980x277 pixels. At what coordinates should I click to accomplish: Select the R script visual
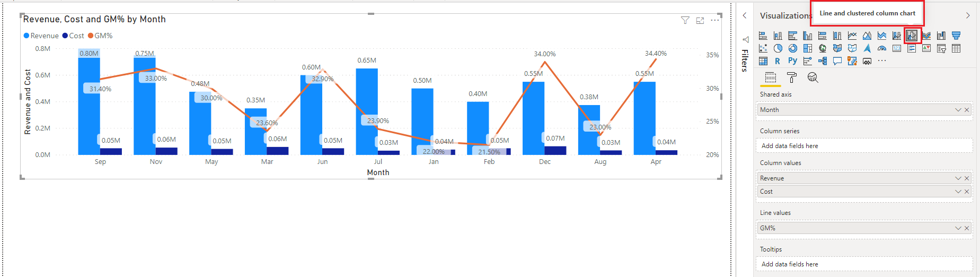tap(778, 61)
